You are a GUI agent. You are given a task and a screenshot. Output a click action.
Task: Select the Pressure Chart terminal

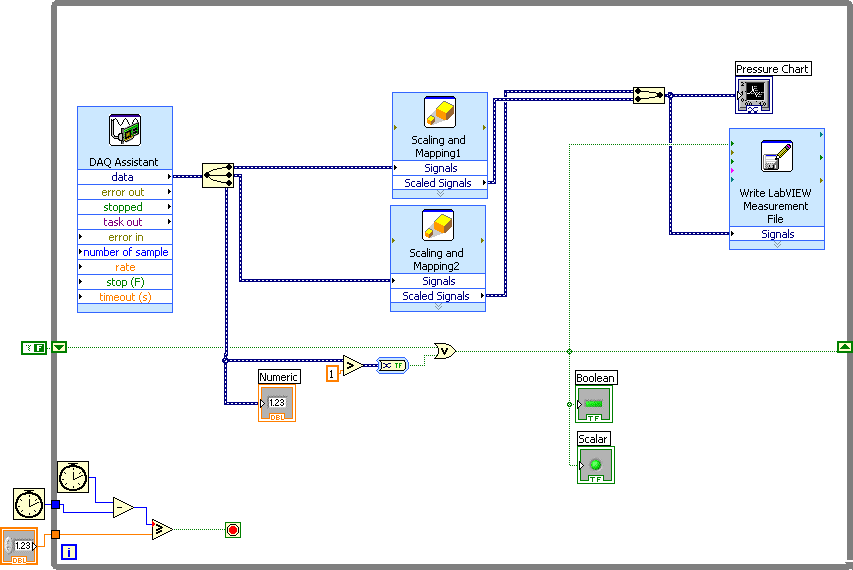pos(754,95)
